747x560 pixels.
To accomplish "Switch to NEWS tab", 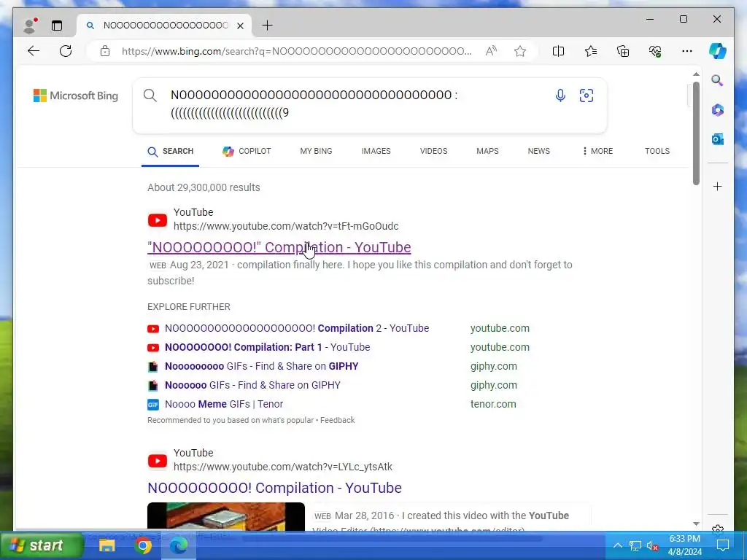I will (x=539, y=151).
